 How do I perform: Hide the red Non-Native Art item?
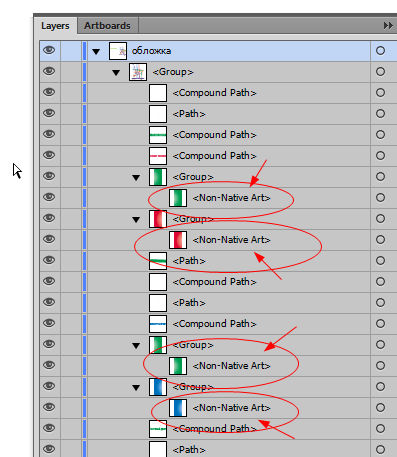tap(49, 239)
